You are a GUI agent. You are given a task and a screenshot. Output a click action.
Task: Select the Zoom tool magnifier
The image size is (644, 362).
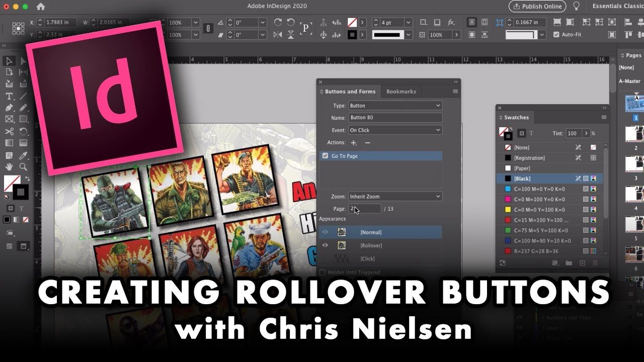pos(23,166)
